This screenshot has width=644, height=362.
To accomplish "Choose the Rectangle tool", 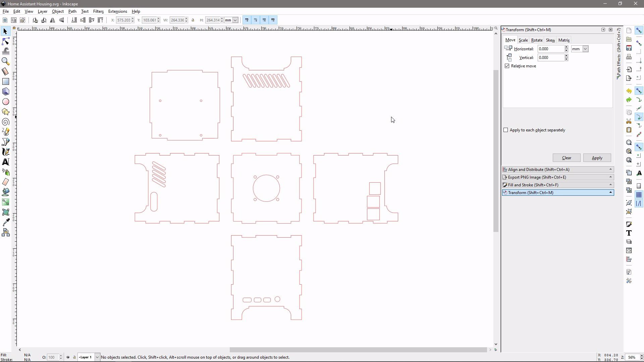I will (x=5, y=81).
